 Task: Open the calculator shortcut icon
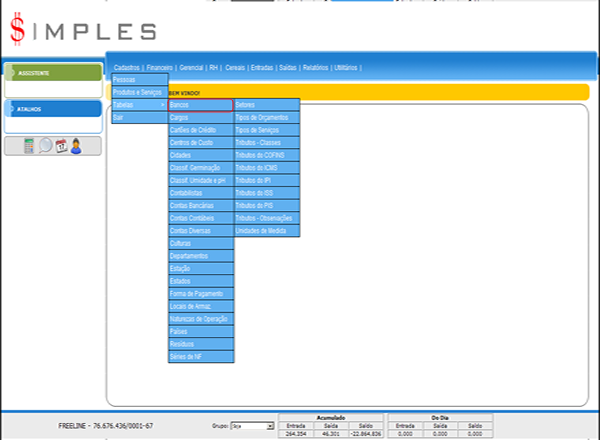(30, 146)
